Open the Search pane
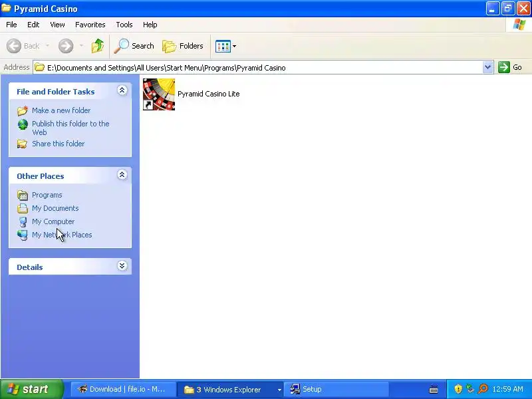This screenshot has height=399, width=532. (x=134, y=46)
